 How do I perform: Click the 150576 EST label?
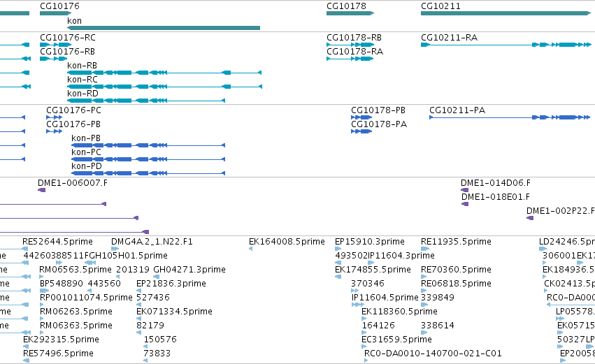(x=160, y=340)
